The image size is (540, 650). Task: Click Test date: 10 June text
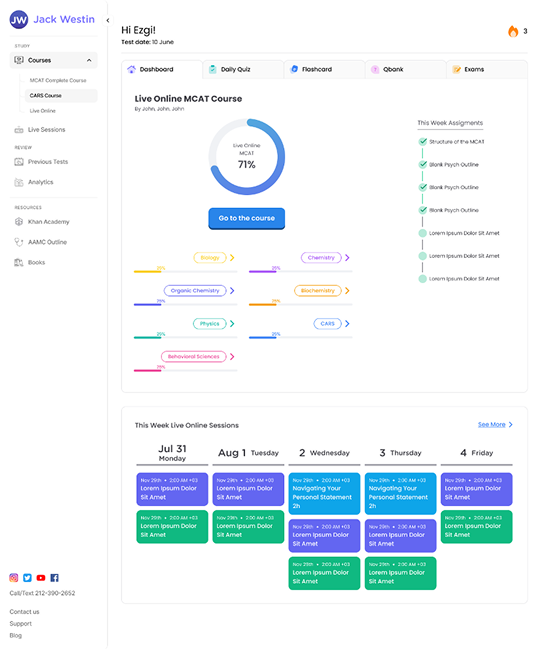[148, 42]
